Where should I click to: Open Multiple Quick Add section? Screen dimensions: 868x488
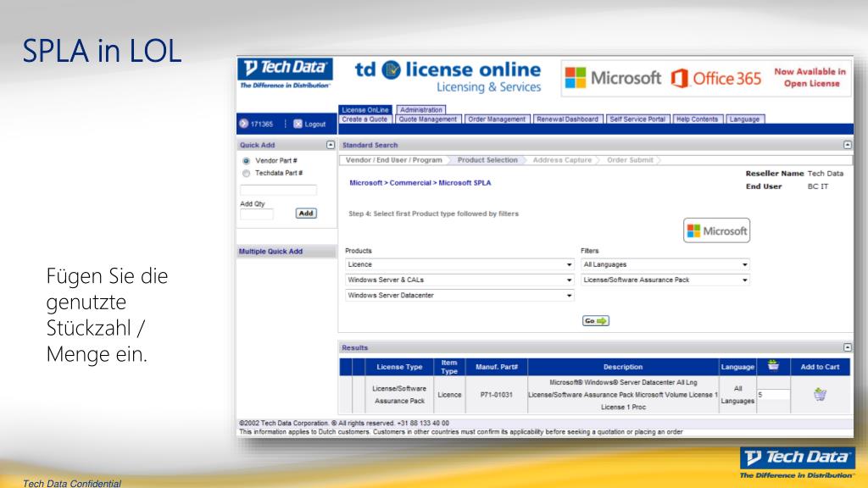click(270, 251)
